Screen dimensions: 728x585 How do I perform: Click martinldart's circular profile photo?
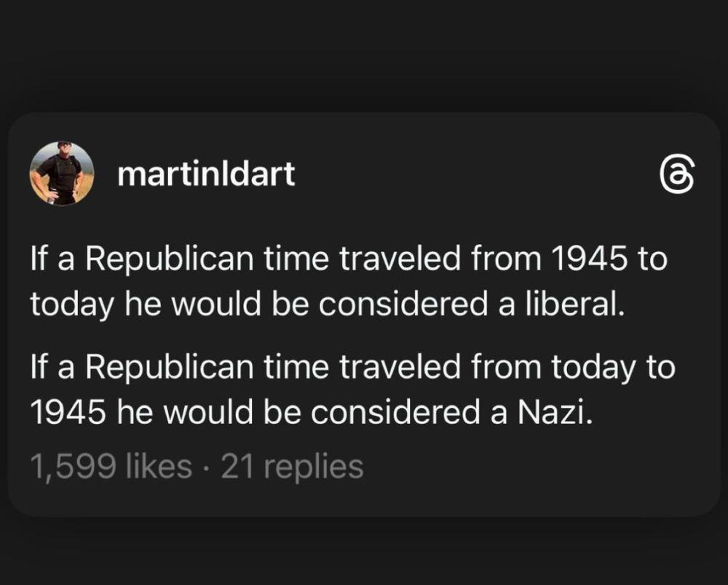click(x=64, y=175)
